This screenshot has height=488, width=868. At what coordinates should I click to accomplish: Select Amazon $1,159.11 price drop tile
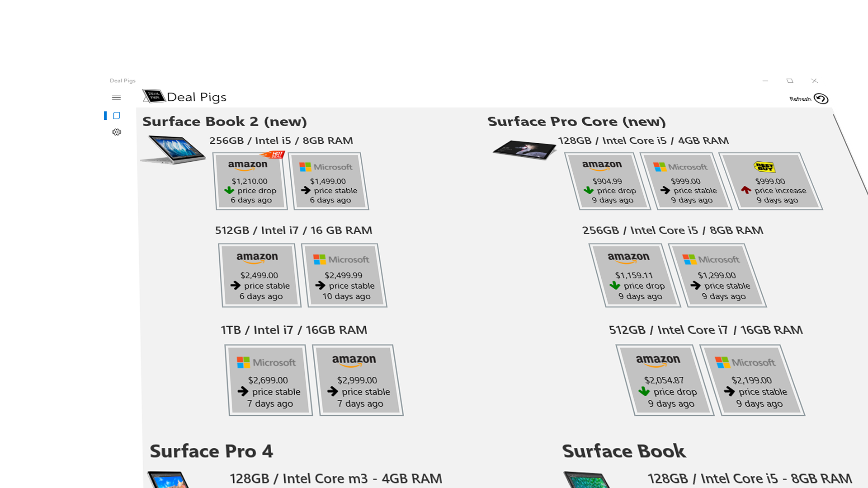pos(635,276)
